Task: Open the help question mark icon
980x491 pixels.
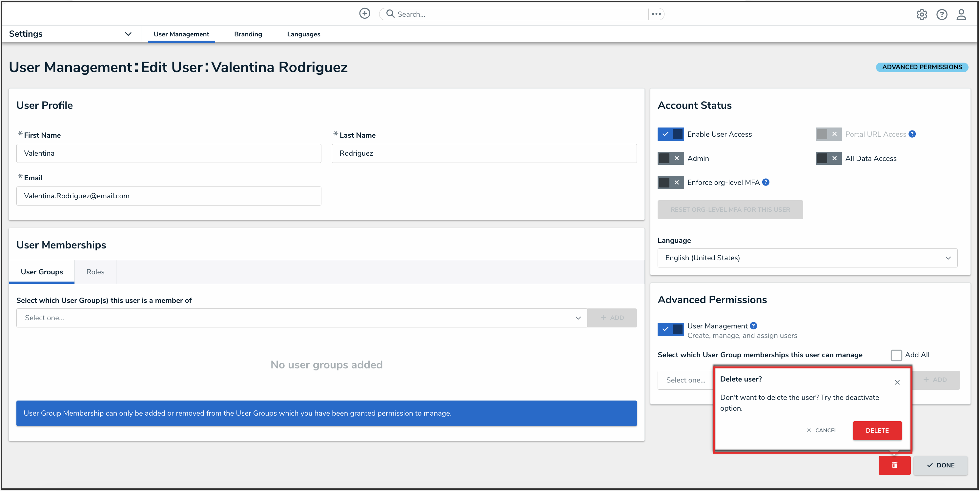Action: [x=942, y=14]
